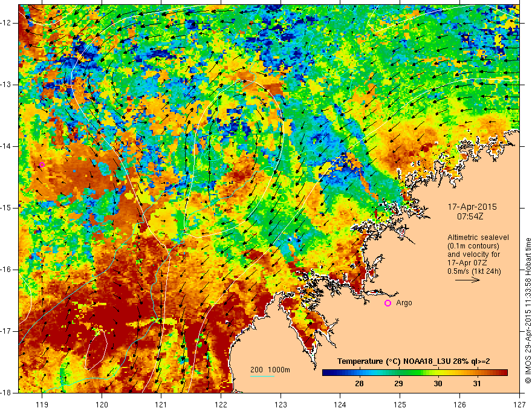This screenshot has height=411, width=532.
Task: Click the text '0.5m/s (1kt 24h)'
Action: pyautogui.click(x=474, y=271)
